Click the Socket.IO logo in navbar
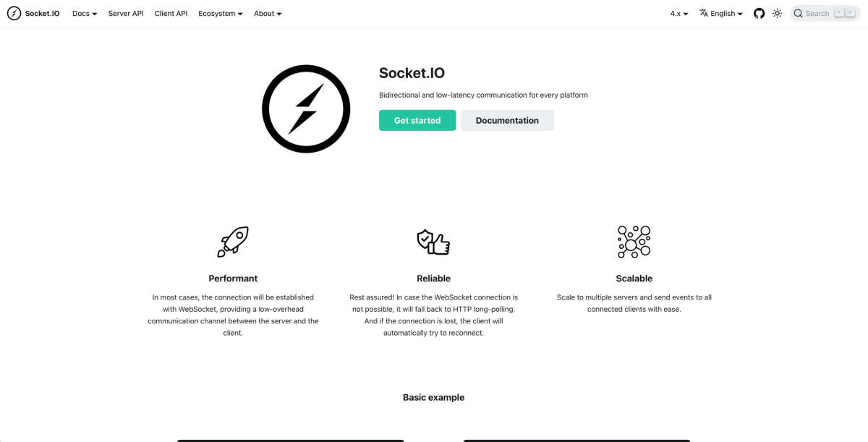 [x=14, y=13]
